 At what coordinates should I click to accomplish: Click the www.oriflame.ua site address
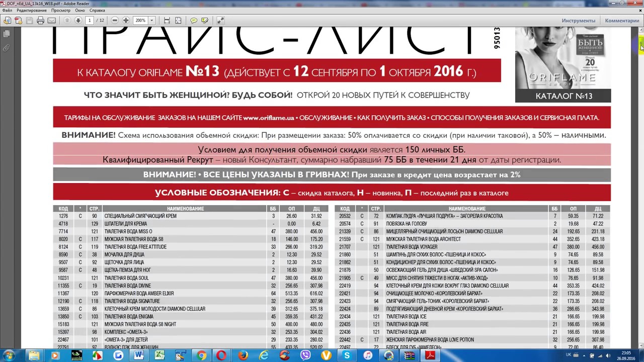coord(269,118)
